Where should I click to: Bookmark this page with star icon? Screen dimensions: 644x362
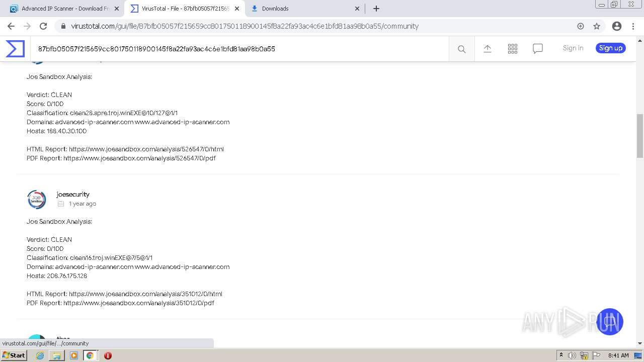[x=597, y=26]
